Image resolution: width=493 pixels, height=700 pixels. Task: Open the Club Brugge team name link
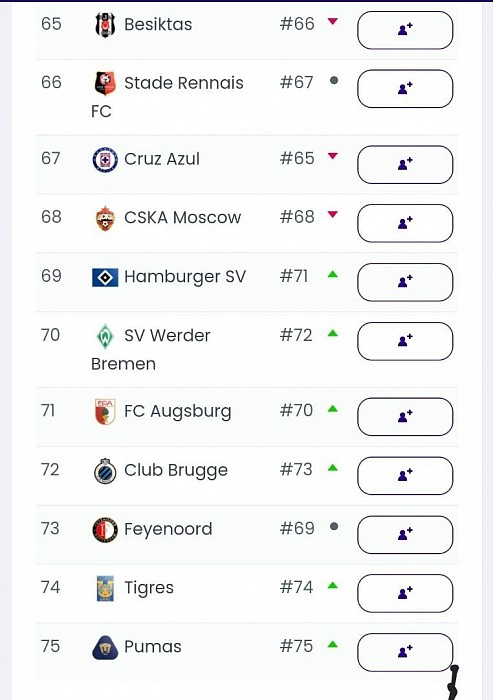point(176,471)
